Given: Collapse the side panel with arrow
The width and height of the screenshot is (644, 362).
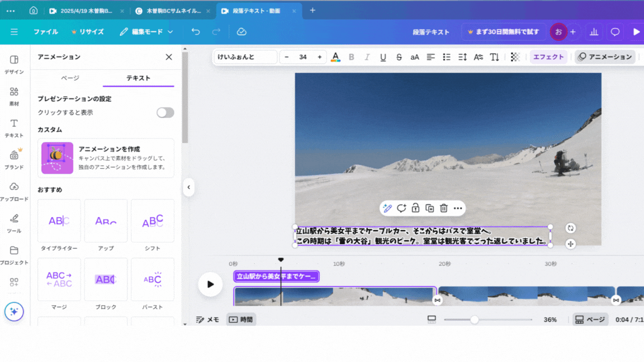Looking at the screenshot, I should 189,187.
